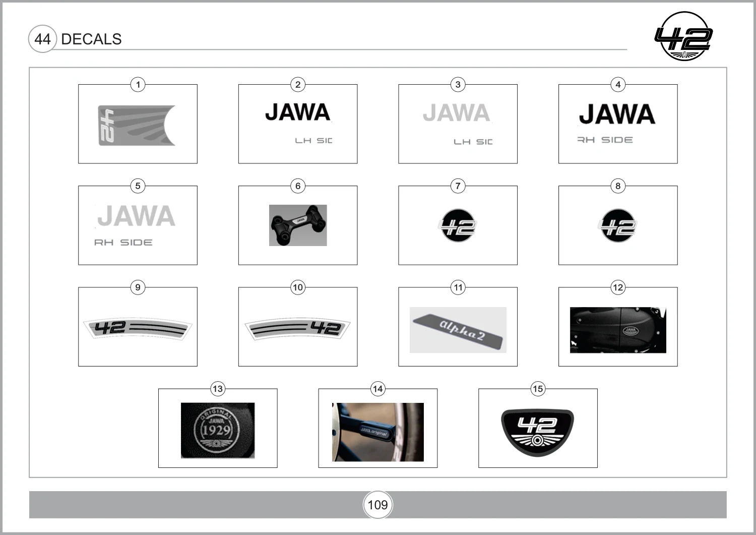Select callout number 13
Screen dimensions: 756x535
pos(218,389)
